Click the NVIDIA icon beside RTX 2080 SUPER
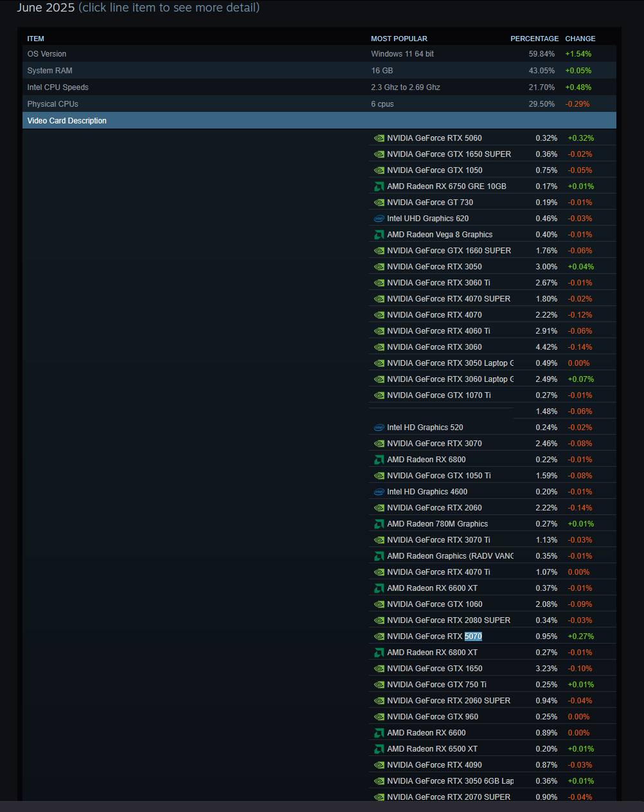Screen dimensions: 644x812 [x=379, y=620]
